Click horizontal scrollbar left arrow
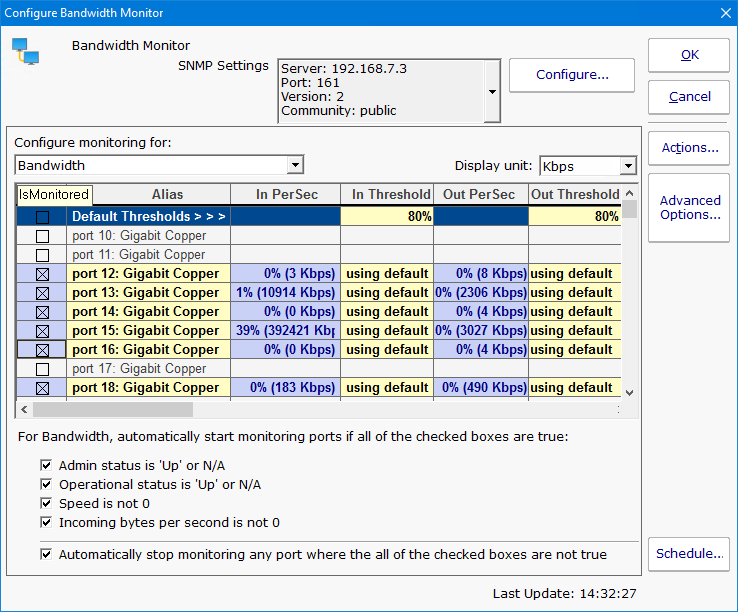738x612 pixels. 22,409
